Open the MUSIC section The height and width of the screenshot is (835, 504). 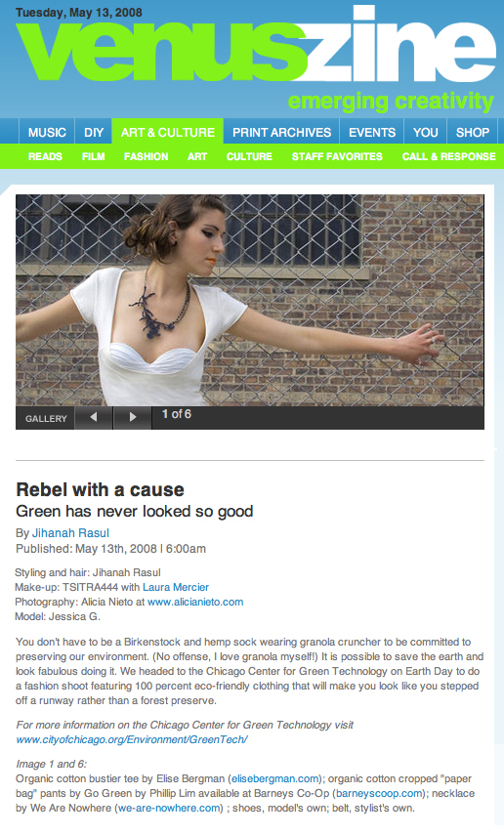coord(47,132)
